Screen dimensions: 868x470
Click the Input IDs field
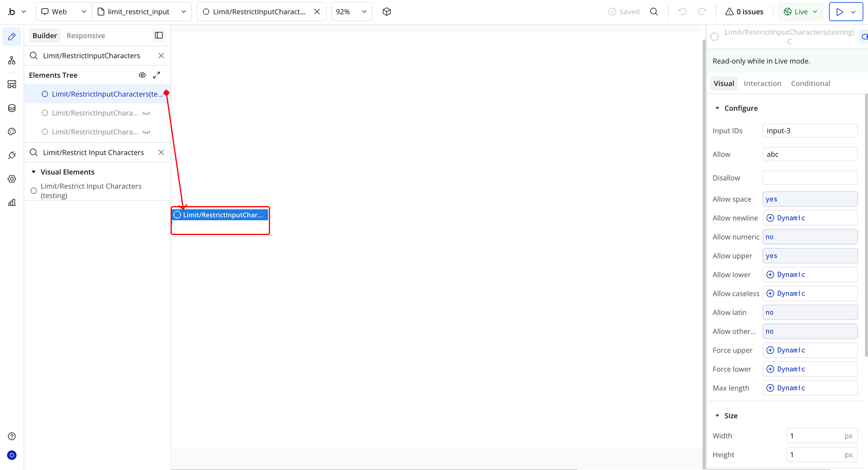[810, 131]
